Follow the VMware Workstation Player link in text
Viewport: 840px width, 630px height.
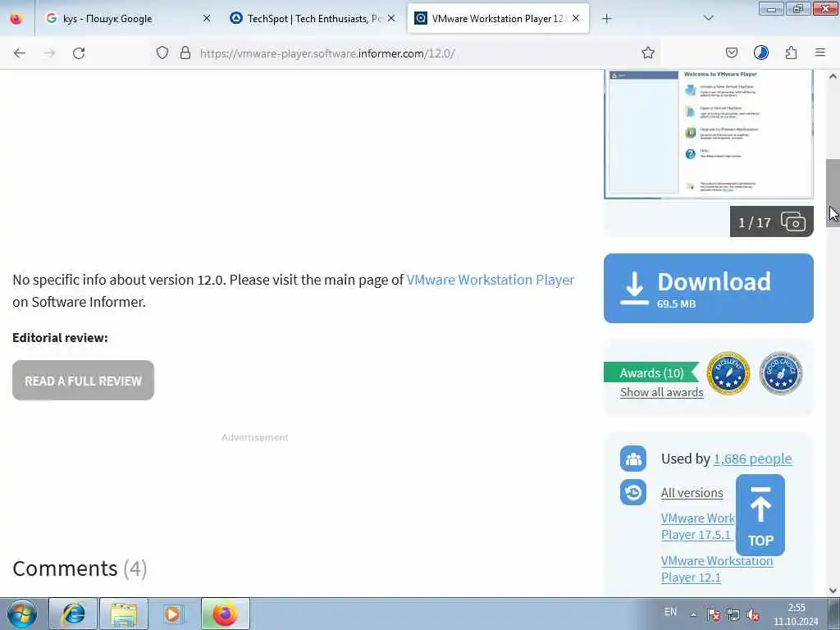[x=491, y=280]
